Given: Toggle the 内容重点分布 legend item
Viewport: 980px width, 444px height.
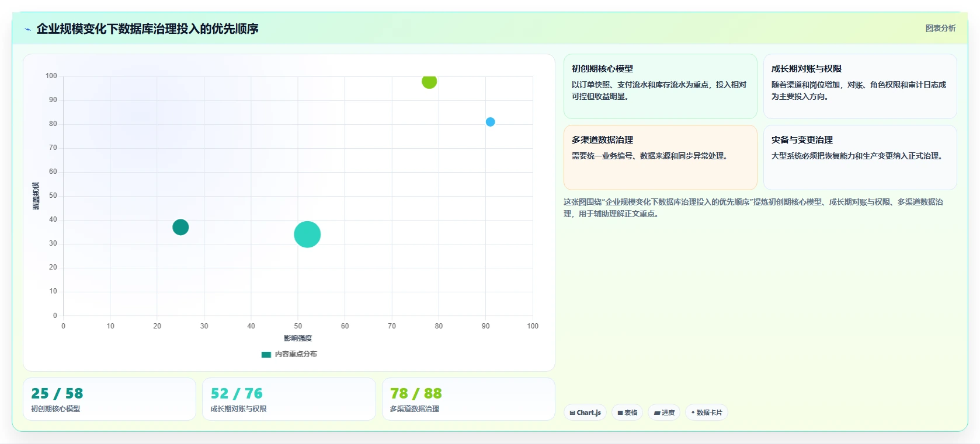Looking at the screenshot, I should coord(289,354).
